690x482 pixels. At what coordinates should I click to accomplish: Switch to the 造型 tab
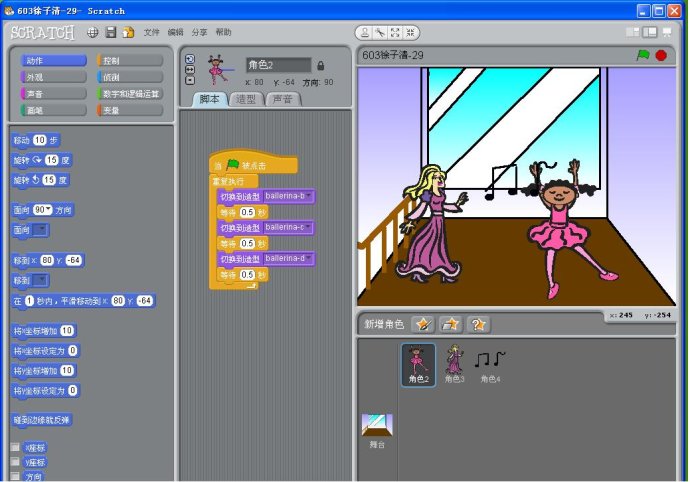point(246,99)
